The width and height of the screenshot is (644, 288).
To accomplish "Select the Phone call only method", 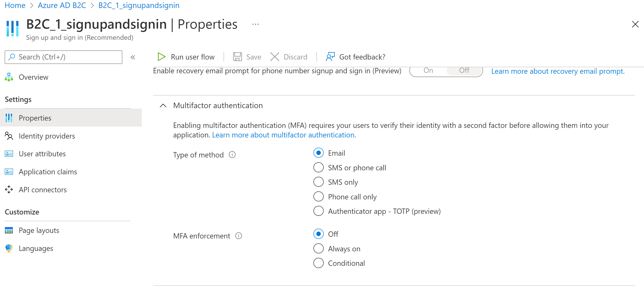I will point(318,197).
